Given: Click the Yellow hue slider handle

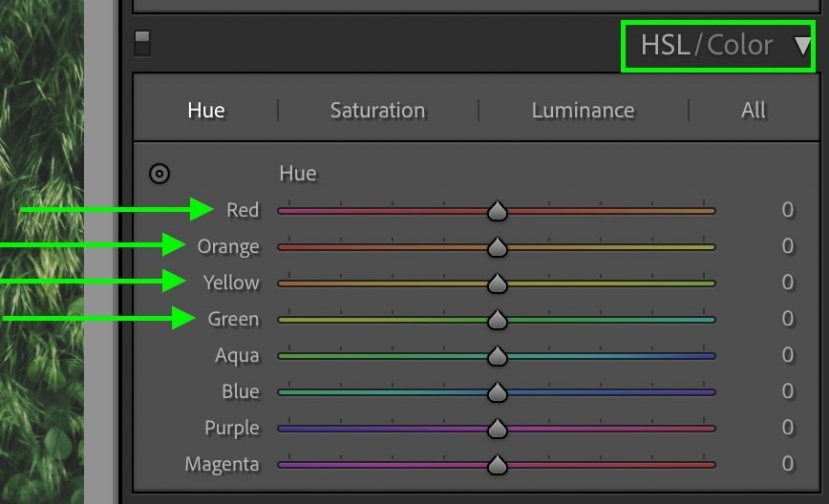Looking at the screenshot, I should pos(497,283).
